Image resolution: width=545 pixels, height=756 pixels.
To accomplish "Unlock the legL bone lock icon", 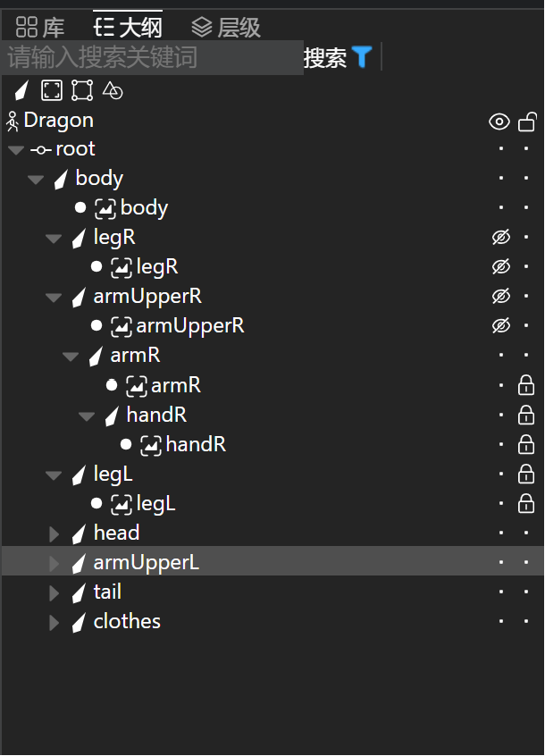I will (x=525, y=474).
